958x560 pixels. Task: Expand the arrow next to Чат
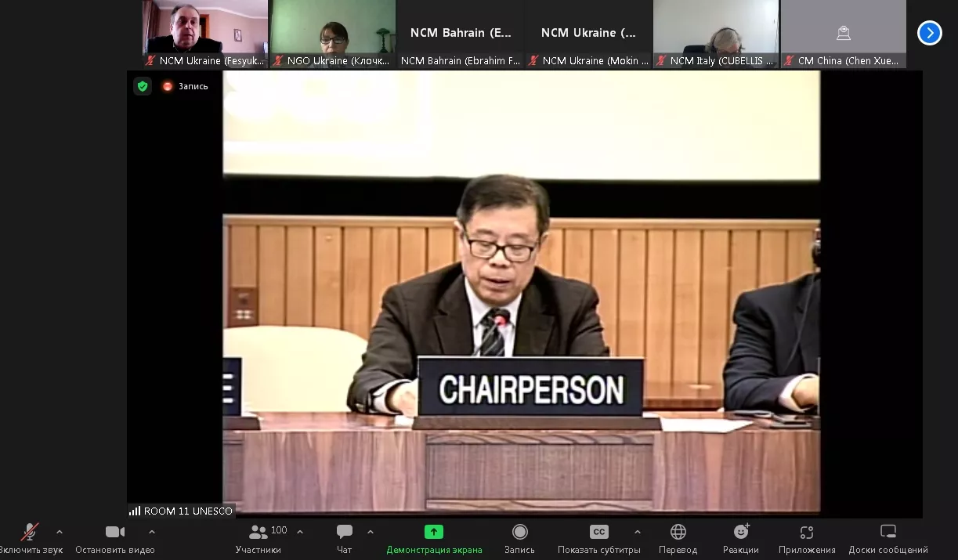click(371, 532)
